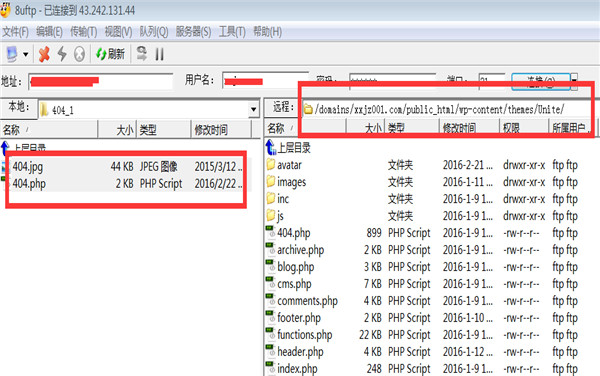This screenshot has width=600, height=376.
Task: Select remote file cms.php
Action: tap(294, 284)
